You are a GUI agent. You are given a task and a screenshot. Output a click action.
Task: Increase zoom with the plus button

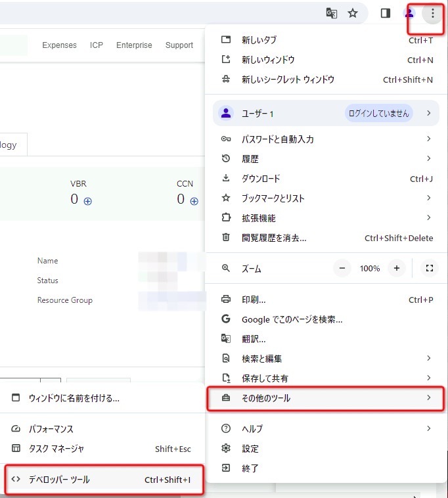(x=397, y=268)
